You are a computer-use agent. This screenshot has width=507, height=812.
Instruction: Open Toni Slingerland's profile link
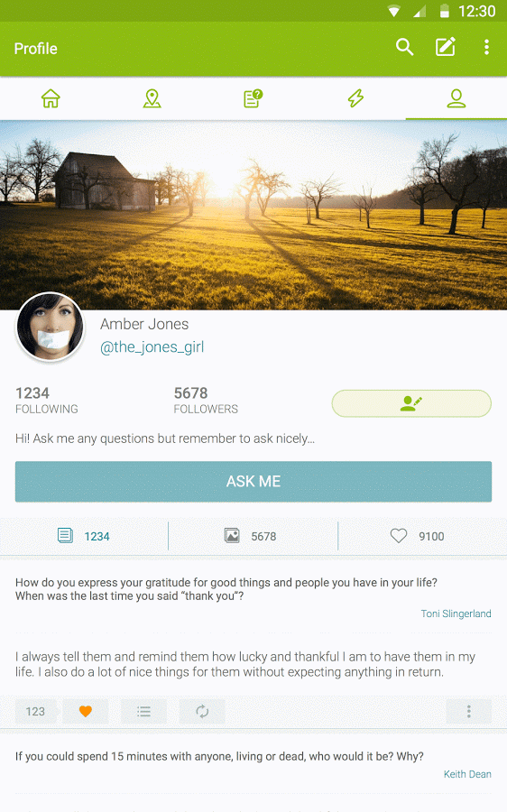click(x=456, y=614)
